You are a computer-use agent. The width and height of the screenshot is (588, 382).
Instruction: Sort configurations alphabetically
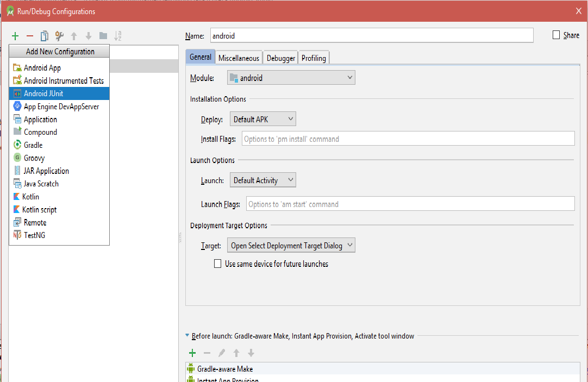pos(118,36)
